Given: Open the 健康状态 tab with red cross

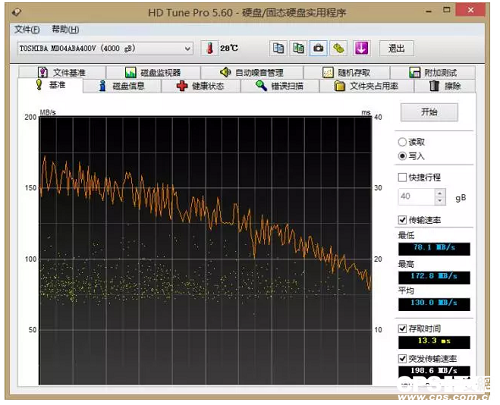Looking at the screenshot, I should click(201, 86).
